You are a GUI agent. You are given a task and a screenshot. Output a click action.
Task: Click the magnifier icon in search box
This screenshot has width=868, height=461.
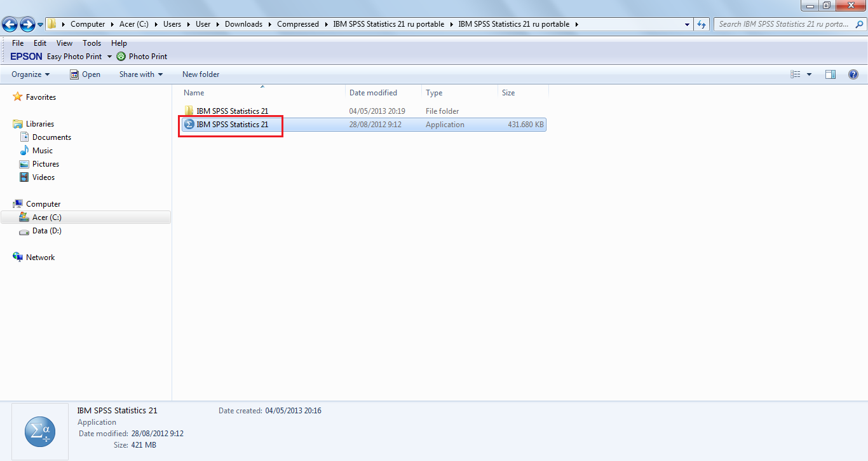tap(859, 24)
